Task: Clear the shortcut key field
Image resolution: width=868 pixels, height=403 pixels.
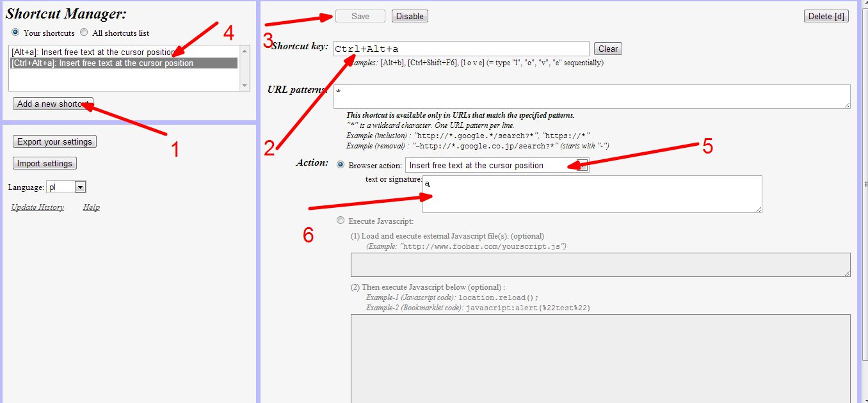Action: pos(607,49)
